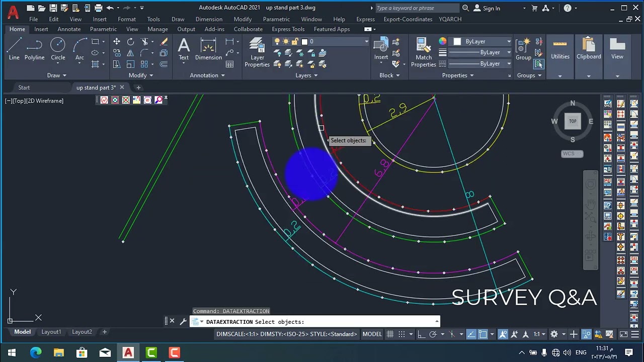Open the annotation scale 1:1 dropdown
Viewport: 644px width, 362px height.
click(x=539, y=334)
